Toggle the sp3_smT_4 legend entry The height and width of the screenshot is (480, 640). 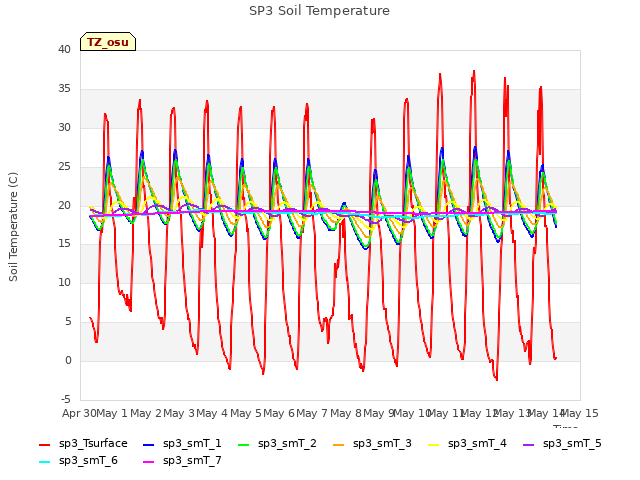[467, 444]
